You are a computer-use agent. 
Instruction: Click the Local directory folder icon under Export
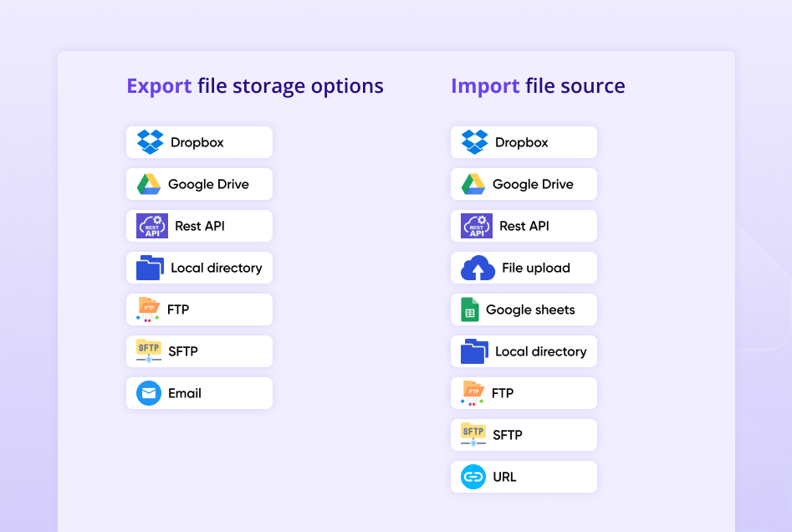point(148,267)
